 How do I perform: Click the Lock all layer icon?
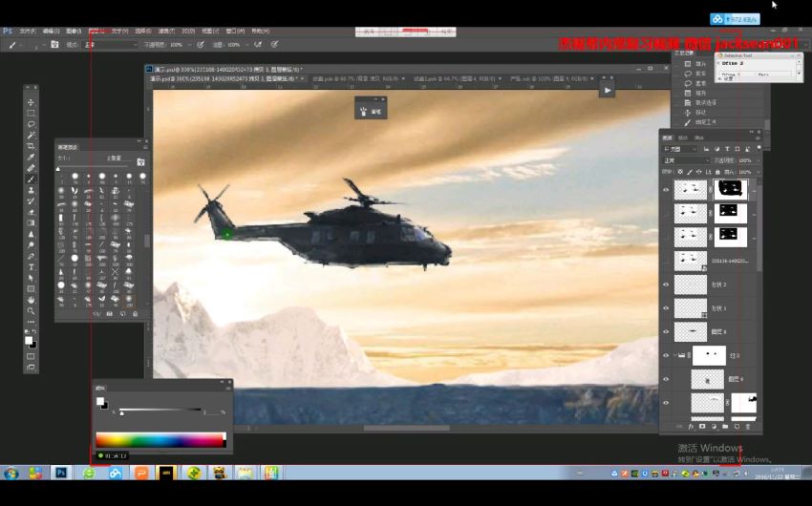pyautogui.click(x=717, y=172)
